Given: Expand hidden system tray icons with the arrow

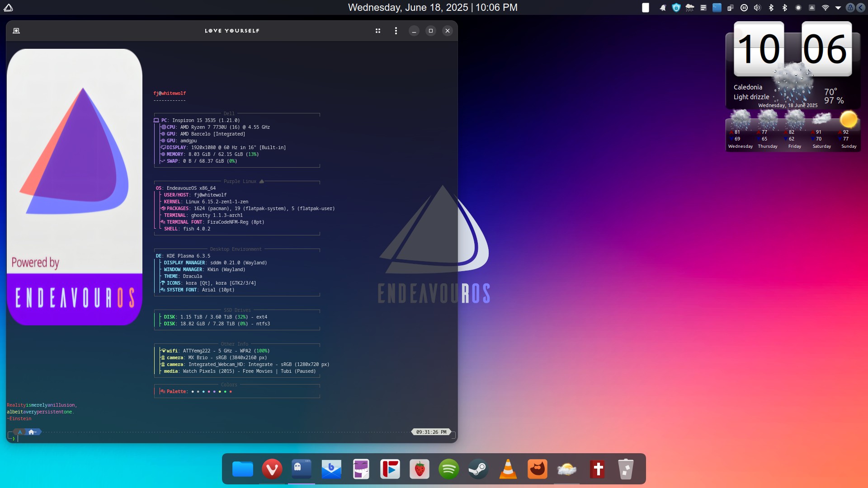Looking at the screenshot, I should (x=838, y=8).
